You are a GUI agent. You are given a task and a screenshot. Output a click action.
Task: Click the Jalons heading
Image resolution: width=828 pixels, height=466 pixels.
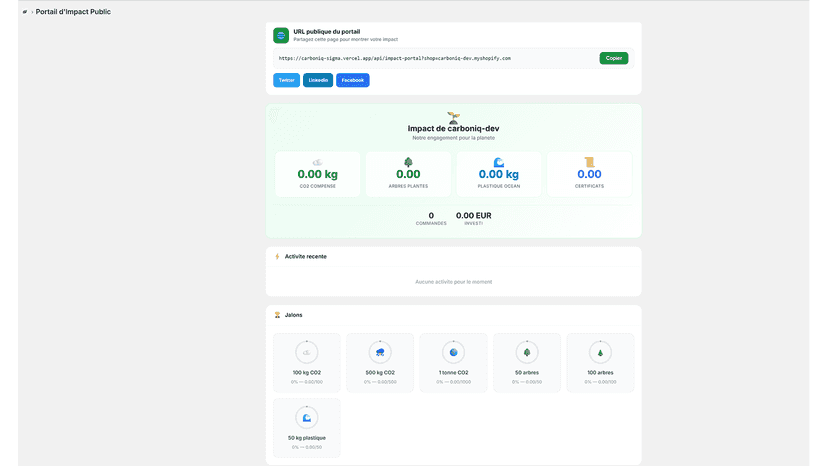(x=294, y=315)
